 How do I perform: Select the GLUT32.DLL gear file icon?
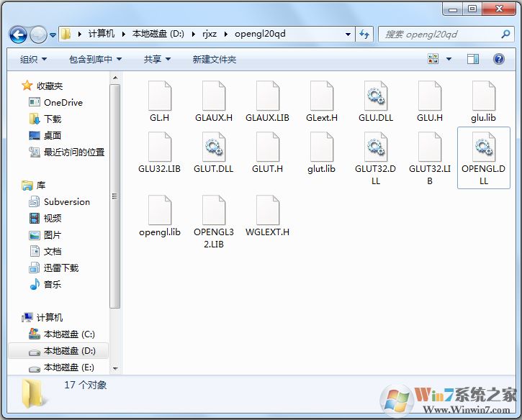click(376, 147)
